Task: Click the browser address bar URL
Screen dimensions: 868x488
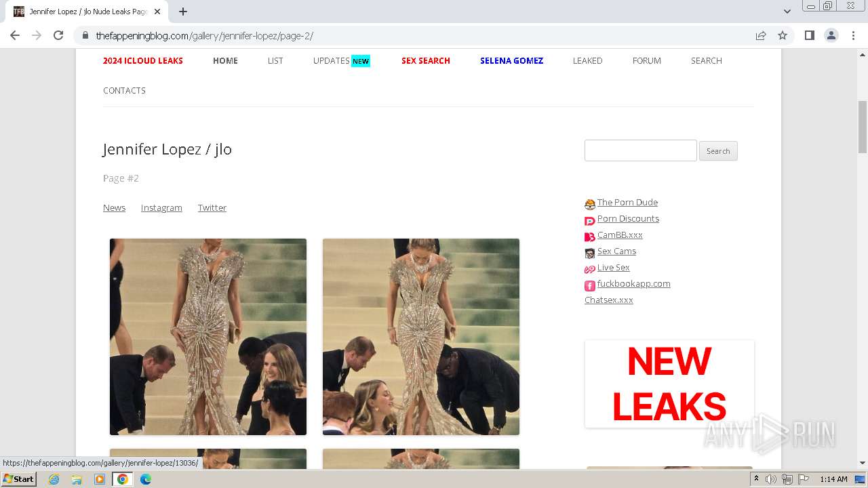Action: (204, 36)
